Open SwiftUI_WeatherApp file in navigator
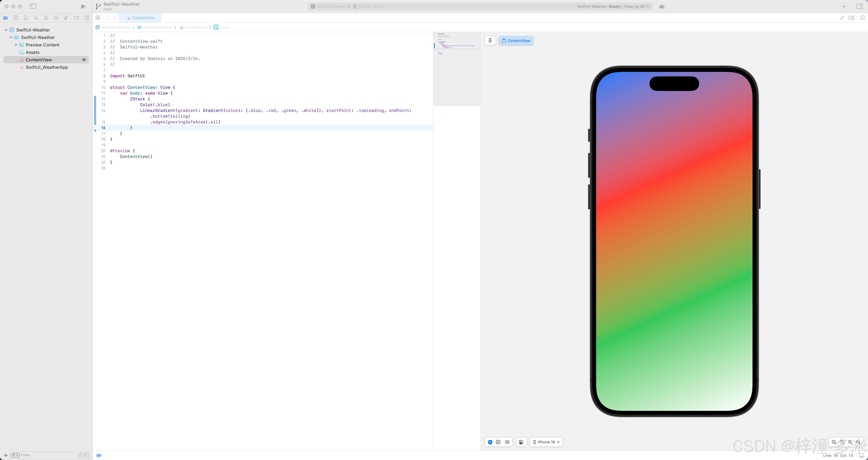868x460 pixels. click(x=46, y=67)
